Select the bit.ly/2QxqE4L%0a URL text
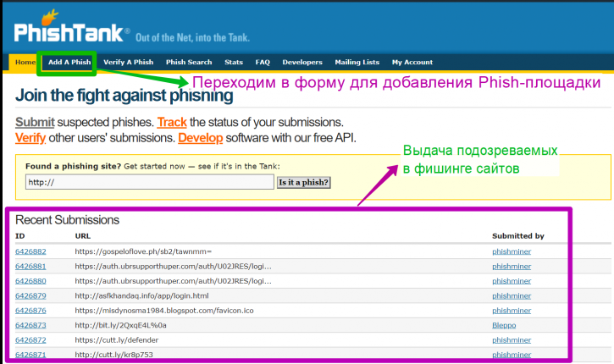This screenshot has width=614, height=364. 120,325
